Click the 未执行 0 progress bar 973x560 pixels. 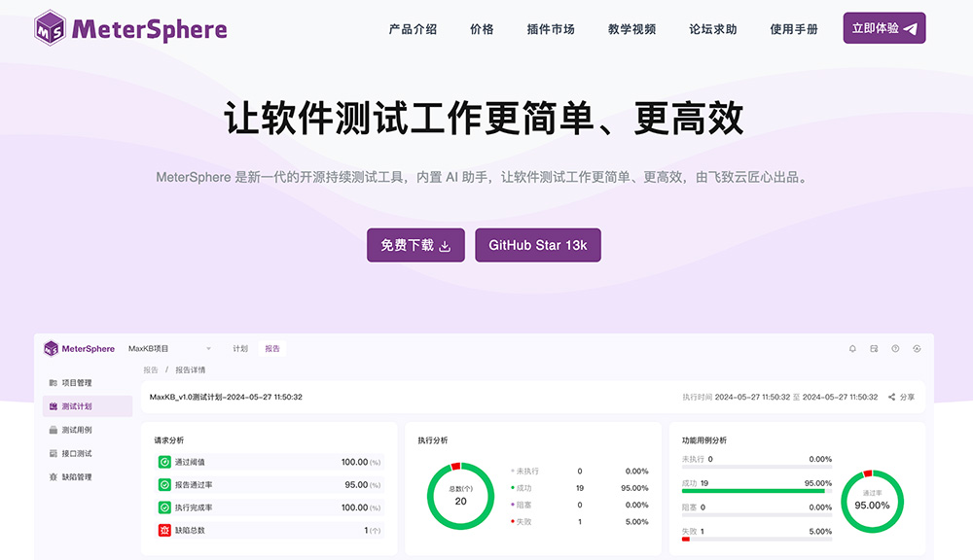756,467
